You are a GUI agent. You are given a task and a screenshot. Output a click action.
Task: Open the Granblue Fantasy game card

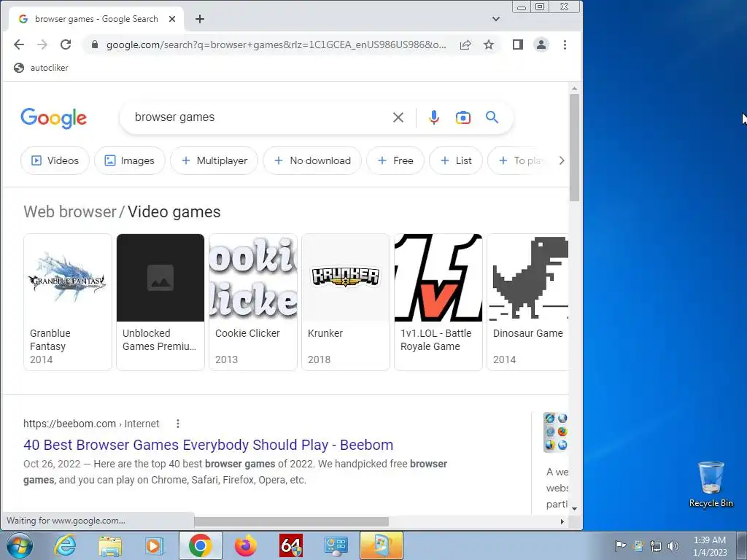(68, 302)
